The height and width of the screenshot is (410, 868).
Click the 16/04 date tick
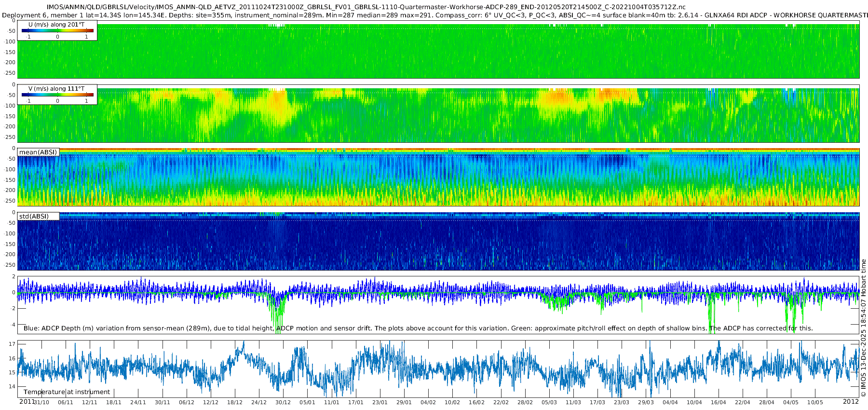[719, 402]
